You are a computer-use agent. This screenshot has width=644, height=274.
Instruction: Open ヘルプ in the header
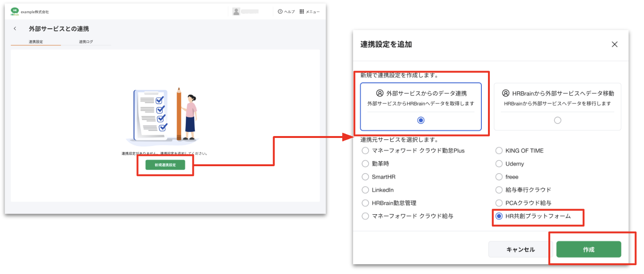[286, 11]
